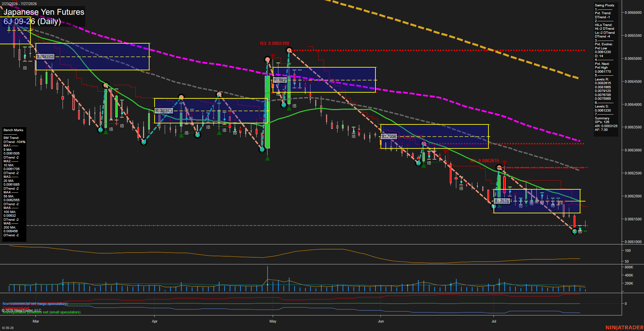Click the 'Apr' time axis label
Image resolution: width=644 pixels, height=331 pixels.
(155, 321)
